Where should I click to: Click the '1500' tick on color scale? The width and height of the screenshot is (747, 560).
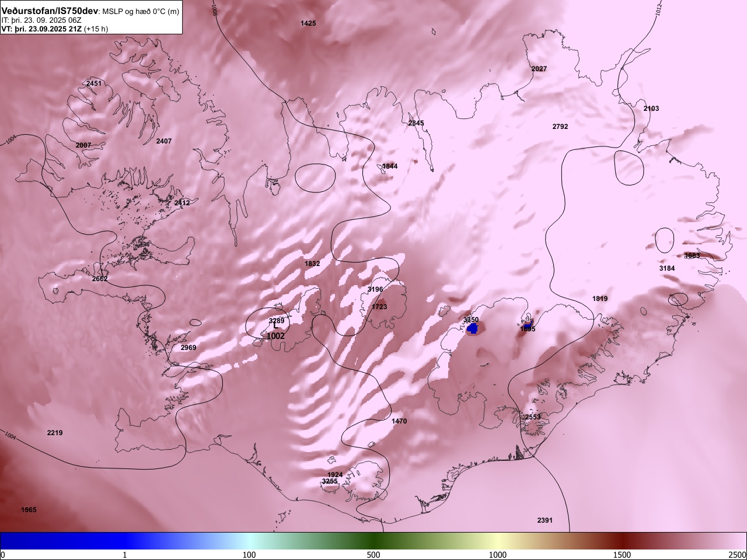point(622,555)
